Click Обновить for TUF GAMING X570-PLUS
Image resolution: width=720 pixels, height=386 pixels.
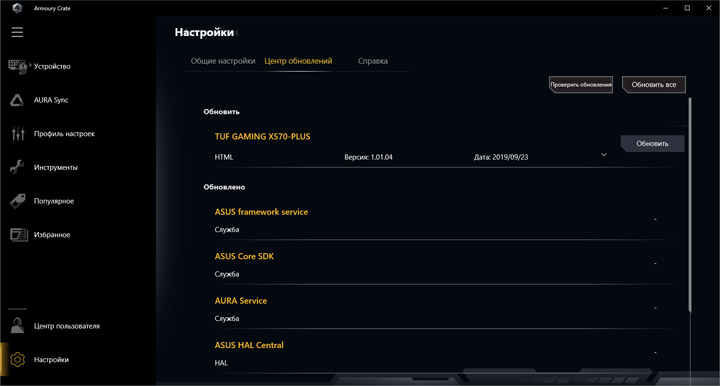(x=652, y=144)
